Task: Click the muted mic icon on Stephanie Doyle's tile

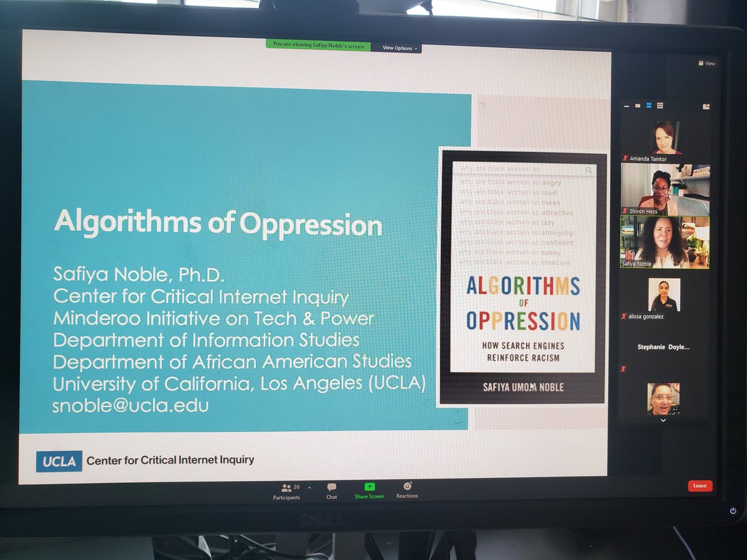Action: (623, 369)
